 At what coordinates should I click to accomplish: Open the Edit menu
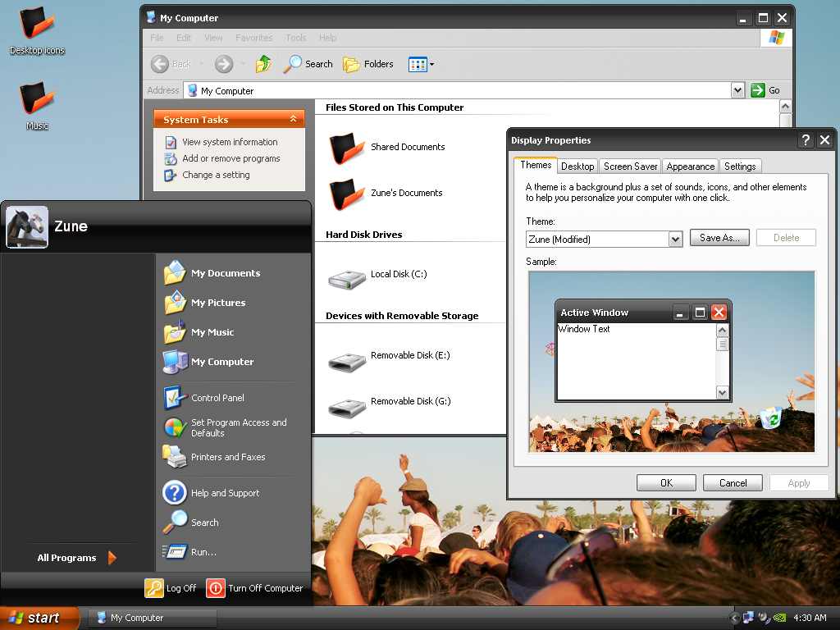click(184, 38)
